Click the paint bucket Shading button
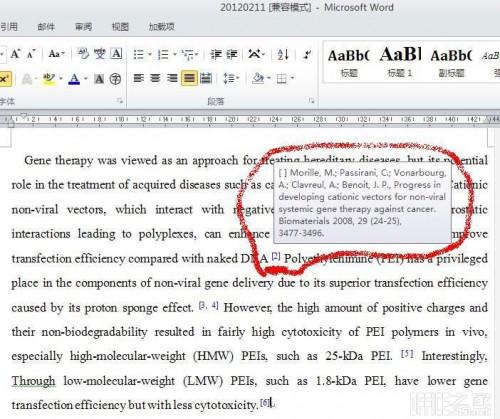500x419 pixels. click(x=258, y=79)
